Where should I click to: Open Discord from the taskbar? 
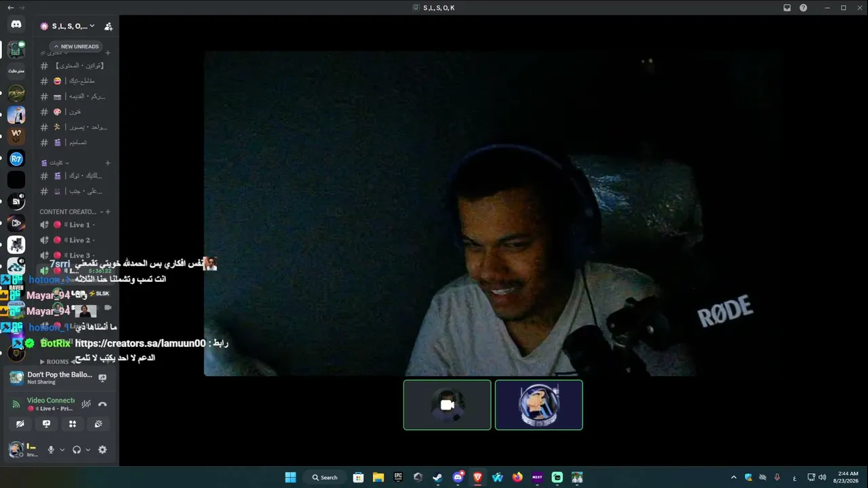(x=458, y=477)
